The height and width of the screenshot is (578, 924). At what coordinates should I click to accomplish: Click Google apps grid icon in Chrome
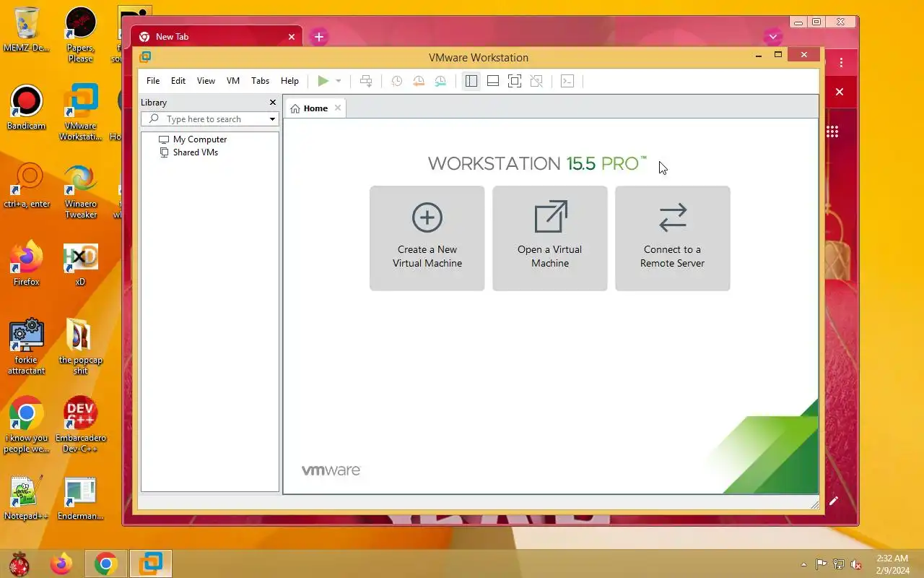pyautogui.click(x=832, y=131)
